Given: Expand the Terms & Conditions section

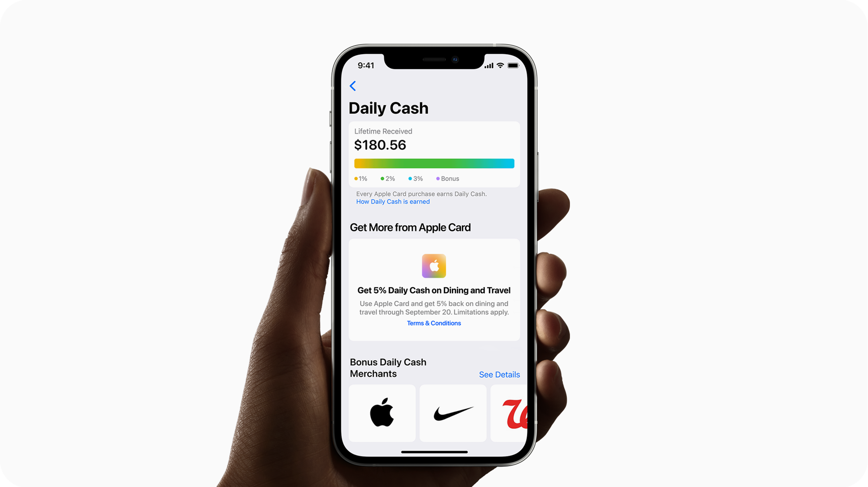Looking at the screenshot, I should pyautogui.click(x=434, y=323).
